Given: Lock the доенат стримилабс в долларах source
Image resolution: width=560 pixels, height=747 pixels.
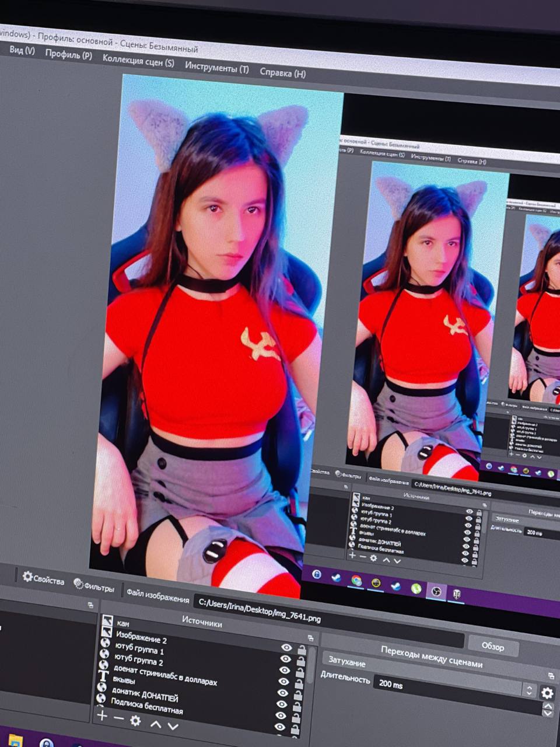Looking at the screenshot, I should [x=299, y=695].
